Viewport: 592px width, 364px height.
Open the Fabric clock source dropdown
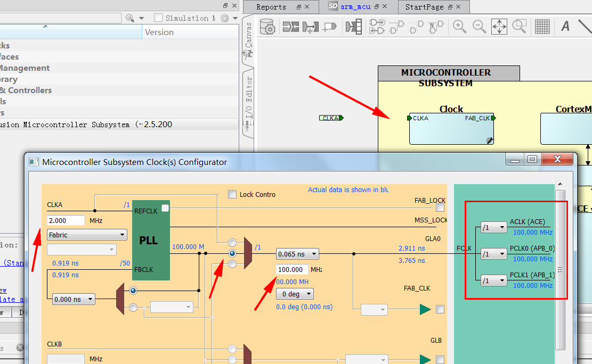[87, 235]
